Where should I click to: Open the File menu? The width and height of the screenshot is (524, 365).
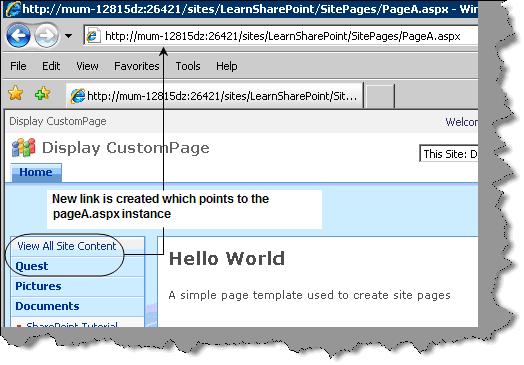(x=18, y=66)
